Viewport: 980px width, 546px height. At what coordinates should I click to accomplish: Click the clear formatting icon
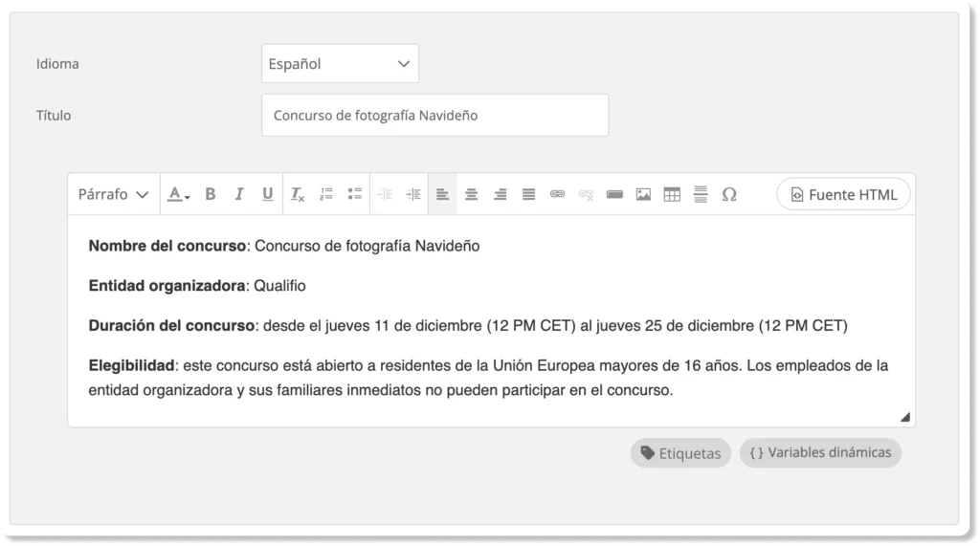pos(298,194)
